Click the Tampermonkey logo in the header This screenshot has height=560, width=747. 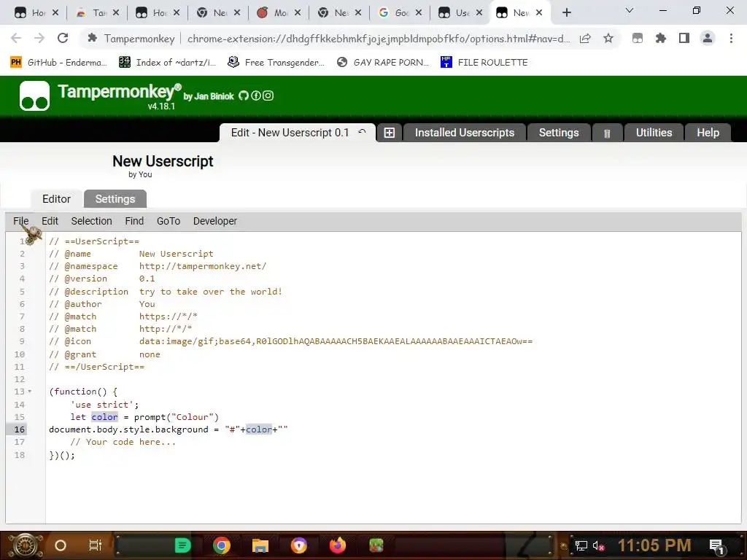(34, 96)
